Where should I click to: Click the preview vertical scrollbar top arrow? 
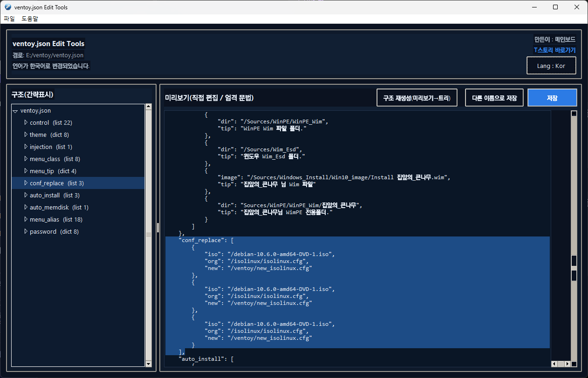(x=574, y=114)
